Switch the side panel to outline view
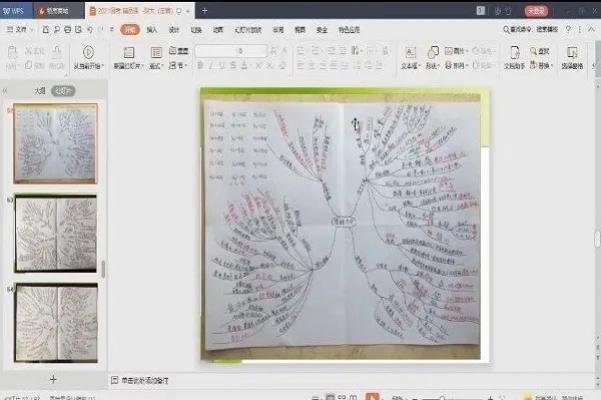The width and height of the screenshot is (601, 400). point(40,90)
